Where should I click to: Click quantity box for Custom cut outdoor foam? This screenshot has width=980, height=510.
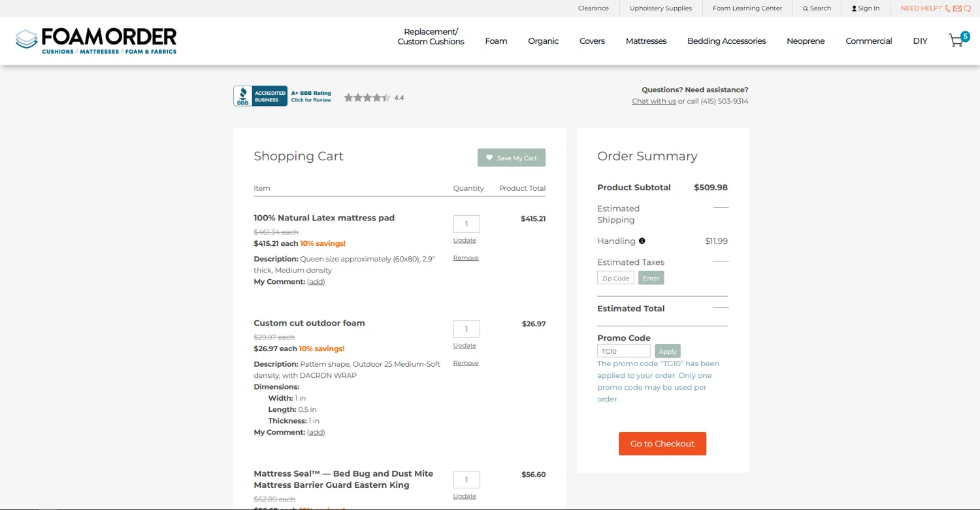coord(466,329)
